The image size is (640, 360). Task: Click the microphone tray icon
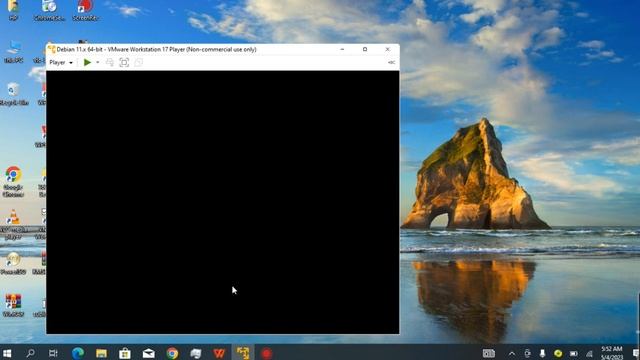tap(542, 353)
